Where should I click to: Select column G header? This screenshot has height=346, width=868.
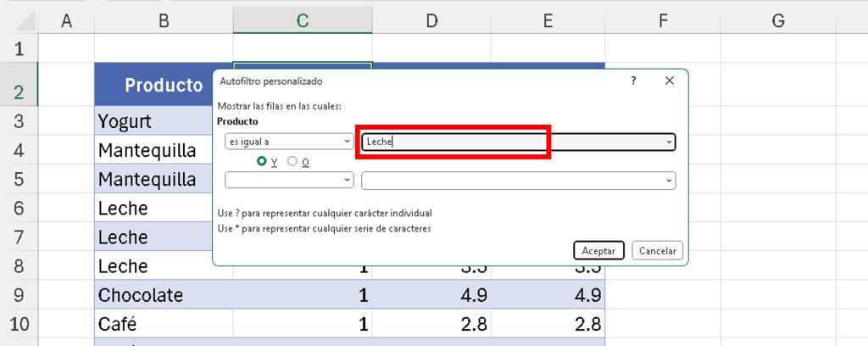pyautogui.click(x=777, y=20)
